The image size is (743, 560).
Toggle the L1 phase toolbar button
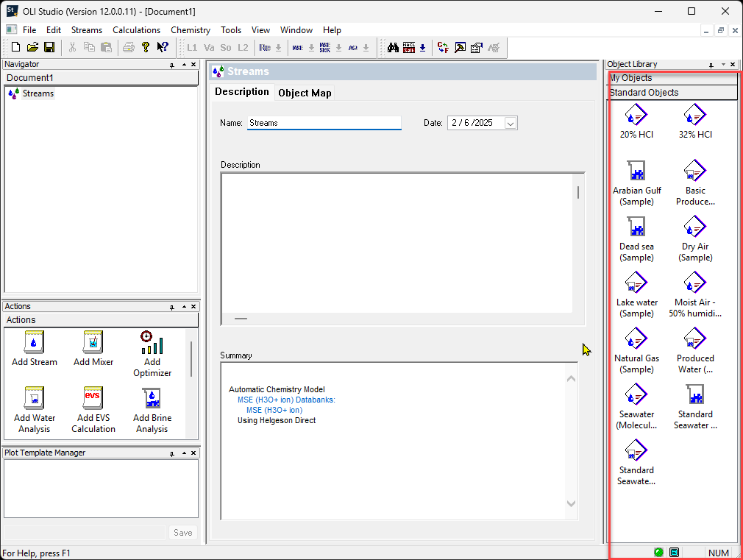tap(192, 47)
